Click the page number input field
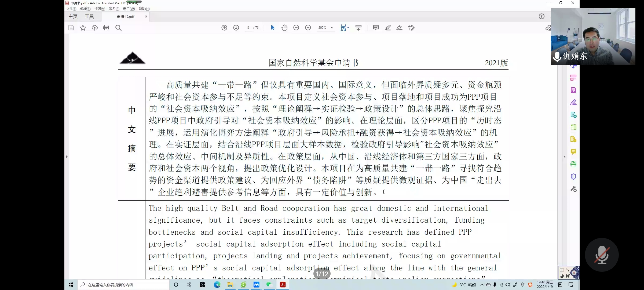Viewport: 644px width, 290px height. 248,28
